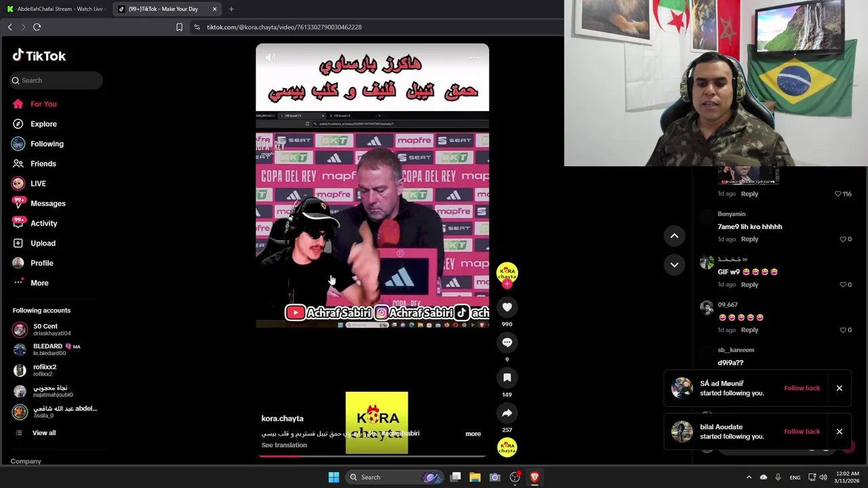Open video comments bubble icon

coord(507,342)
